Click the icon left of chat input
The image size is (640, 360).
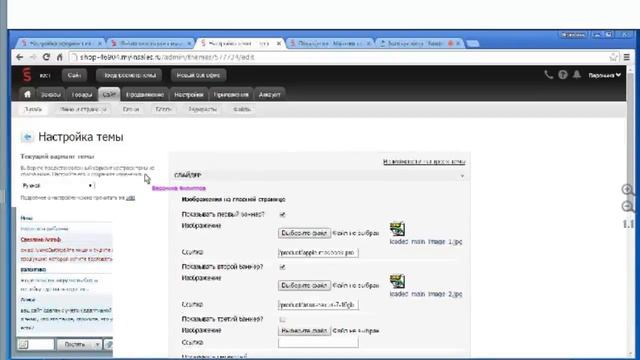click(x=24, y=344)
